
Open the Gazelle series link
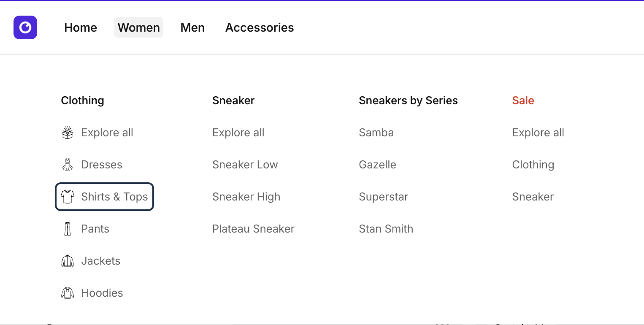(377, 165)
